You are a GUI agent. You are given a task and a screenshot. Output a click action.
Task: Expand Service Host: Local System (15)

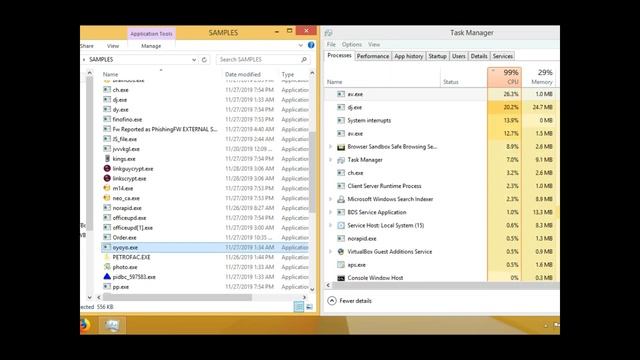[331, 225]
